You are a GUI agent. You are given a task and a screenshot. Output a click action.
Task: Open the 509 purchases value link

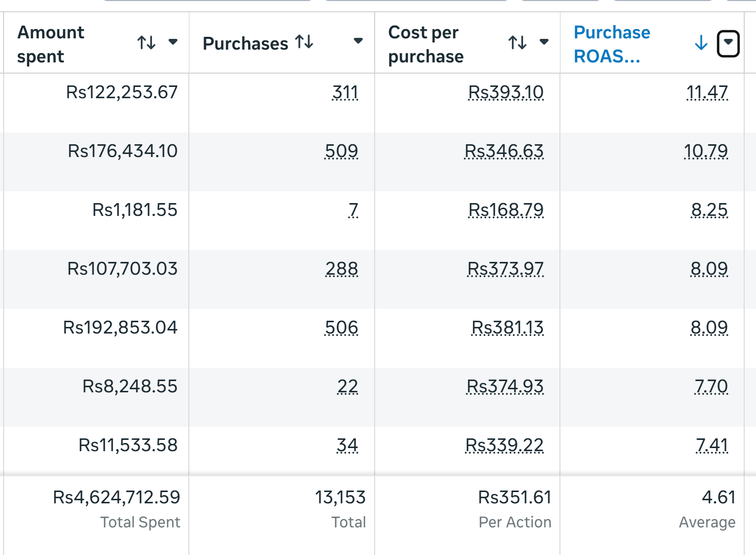(x=341, y=151)
